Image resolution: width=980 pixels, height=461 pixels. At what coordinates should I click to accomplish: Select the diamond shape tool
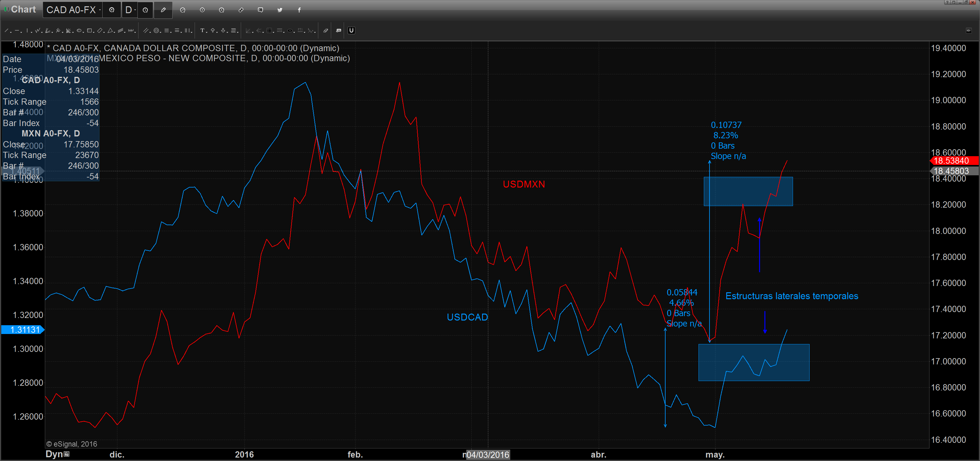coord(100,30)
